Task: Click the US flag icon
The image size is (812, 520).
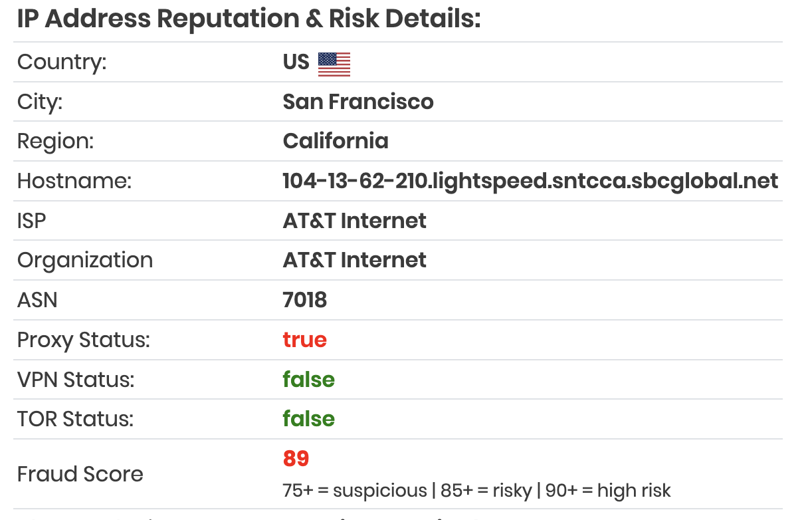Action: click(334, 64)
